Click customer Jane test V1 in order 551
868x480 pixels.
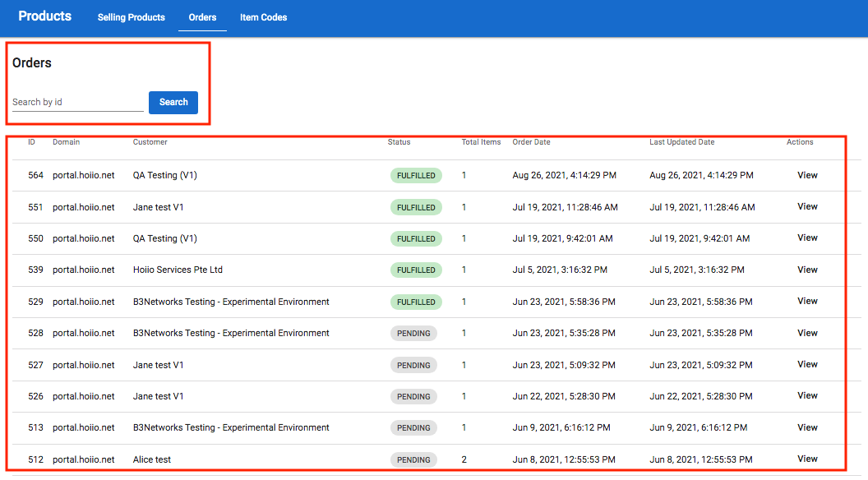159,207
